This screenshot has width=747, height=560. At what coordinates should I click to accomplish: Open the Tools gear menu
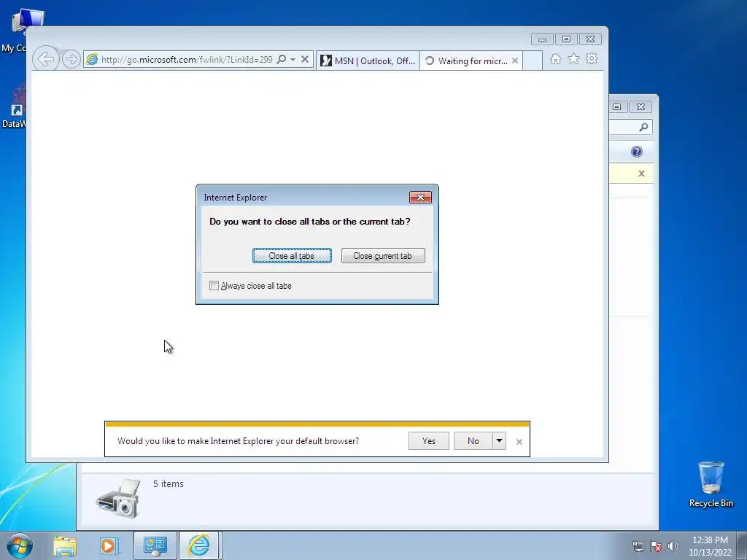[592, 59]
